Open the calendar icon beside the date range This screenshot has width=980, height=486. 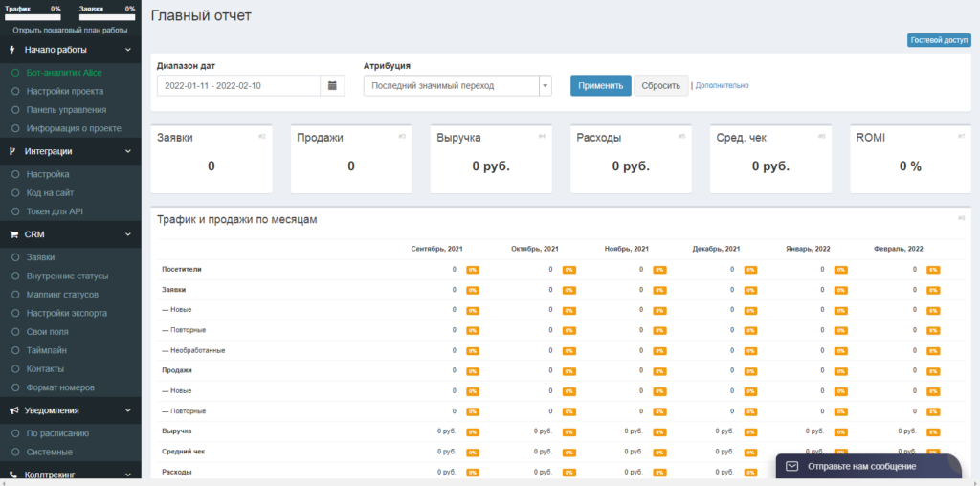332,85
